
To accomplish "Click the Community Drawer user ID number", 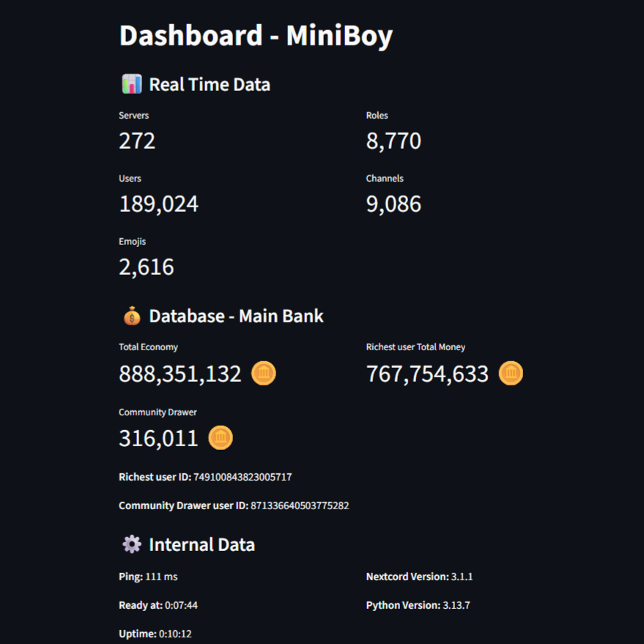I will 300,506.
